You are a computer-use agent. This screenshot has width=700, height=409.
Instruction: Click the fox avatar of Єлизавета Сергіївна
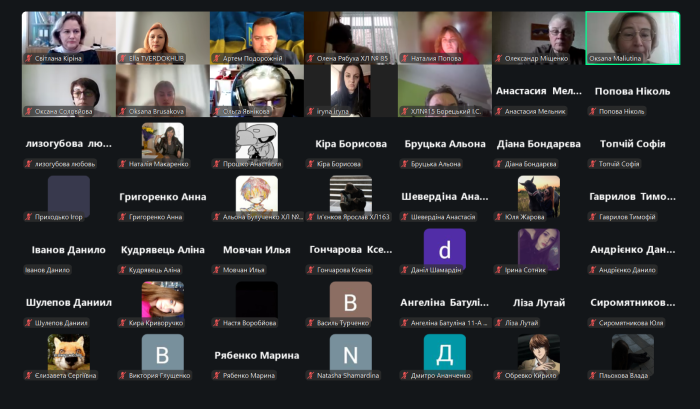[68, 352]
